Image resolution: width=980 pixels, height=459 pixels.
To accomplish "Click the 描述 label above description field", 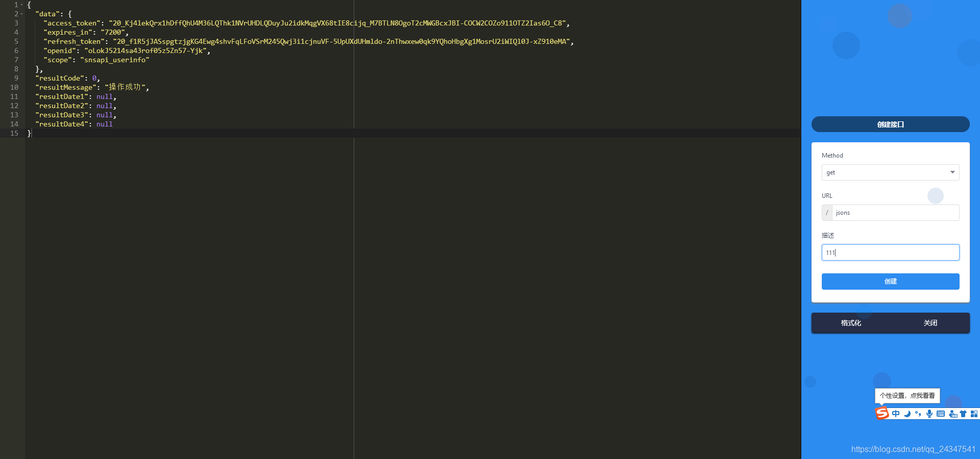I will click(828, 236).
